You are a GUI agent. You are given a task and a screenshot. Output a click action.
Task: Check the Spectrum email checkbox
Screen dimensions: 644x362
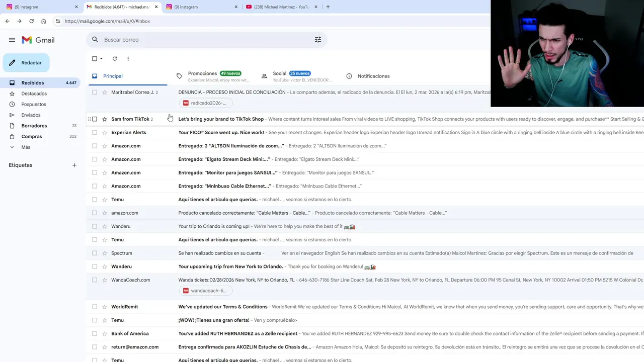tap(94, 253)
